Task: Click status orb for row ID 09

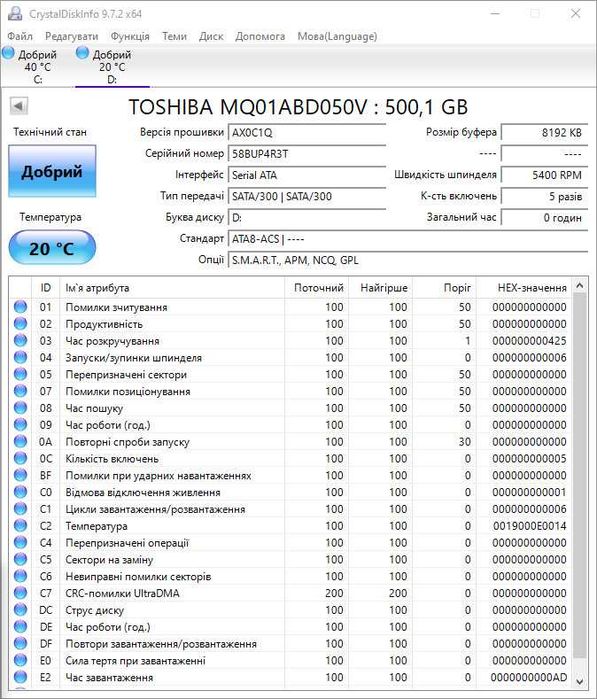Action: (21, 424)
